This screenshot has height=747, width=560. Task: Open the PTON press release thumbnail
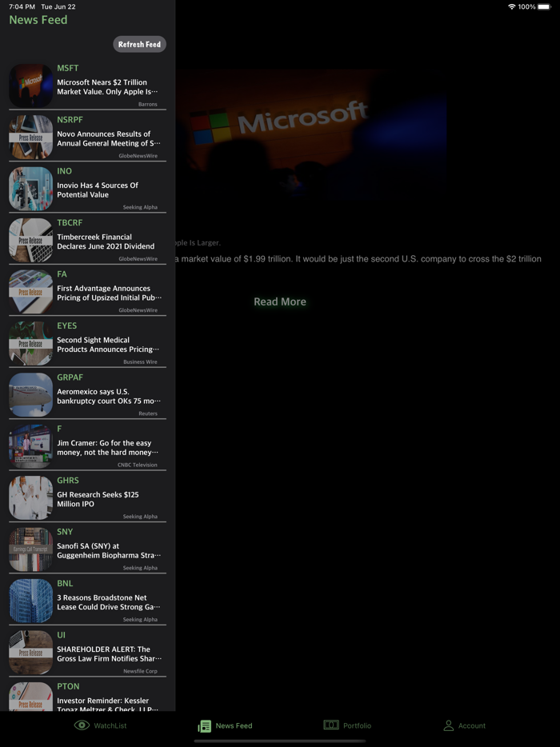coord(30,697)
